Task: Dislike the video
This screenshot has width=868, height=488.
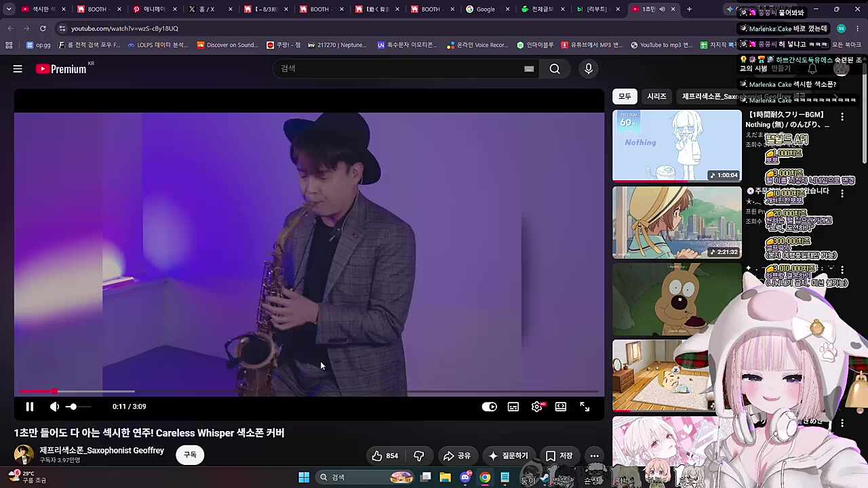Action: [419, 455]
